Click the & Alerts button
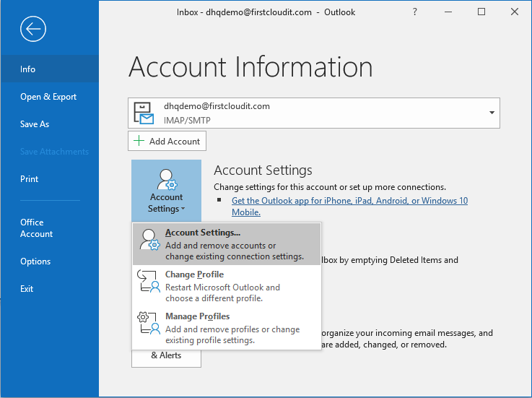 166,358
